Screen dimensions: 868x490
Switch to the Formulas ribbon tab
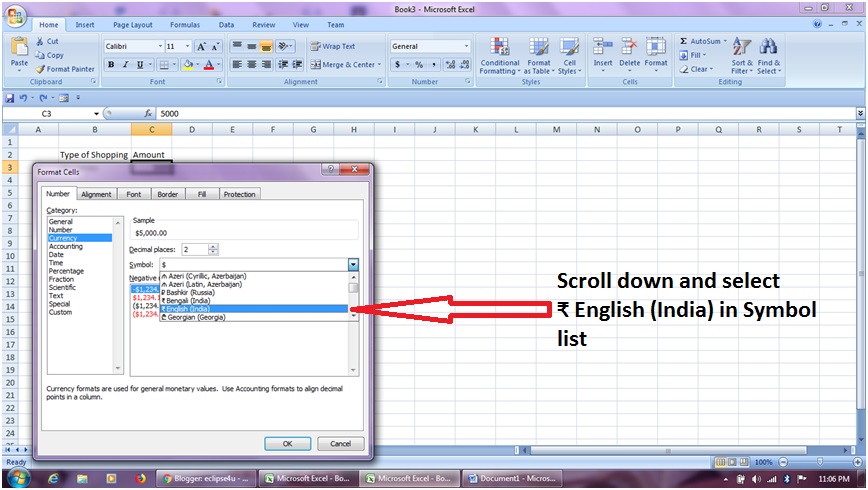click(x=185, y=25)
